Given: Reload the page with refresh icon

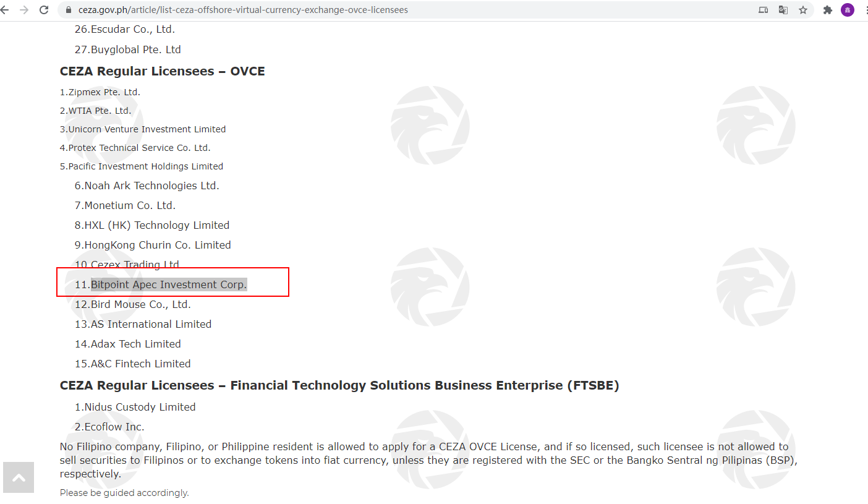Looking at the screenshot, I should pyautogui.click(x=44, y=10).
